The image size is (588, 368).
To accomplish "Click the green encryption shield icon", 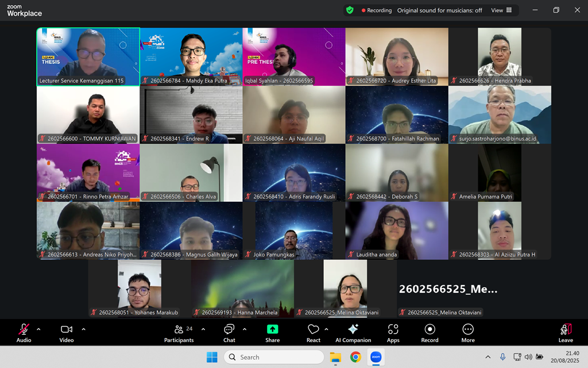I will (350, 10).
